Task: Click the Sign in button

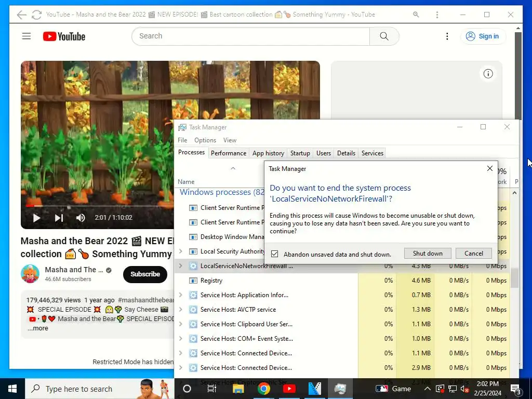Action: (x=483, y=36)
